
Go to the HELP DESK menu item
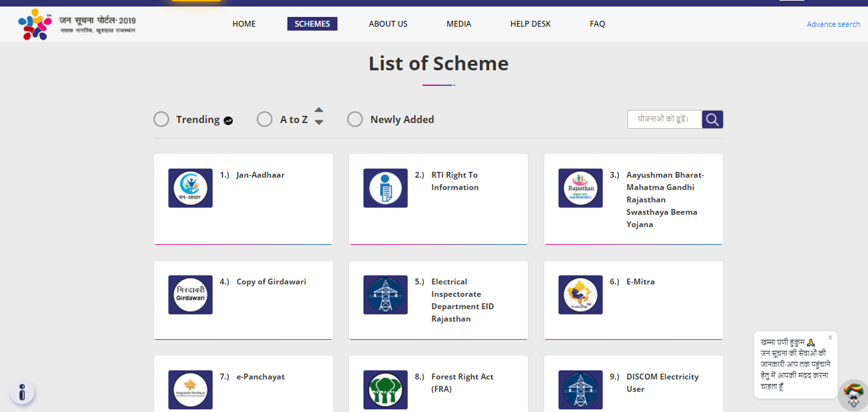(x=530, y=24)
